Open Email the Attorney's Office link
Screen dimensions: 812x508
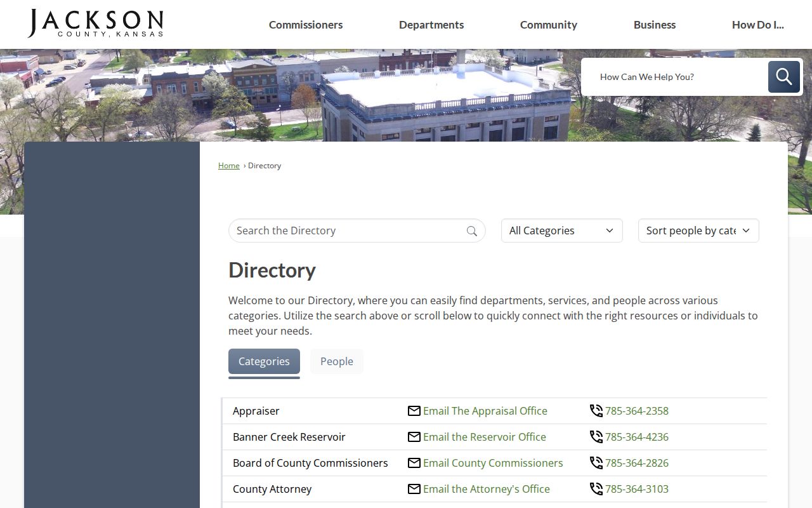(487, 489)
